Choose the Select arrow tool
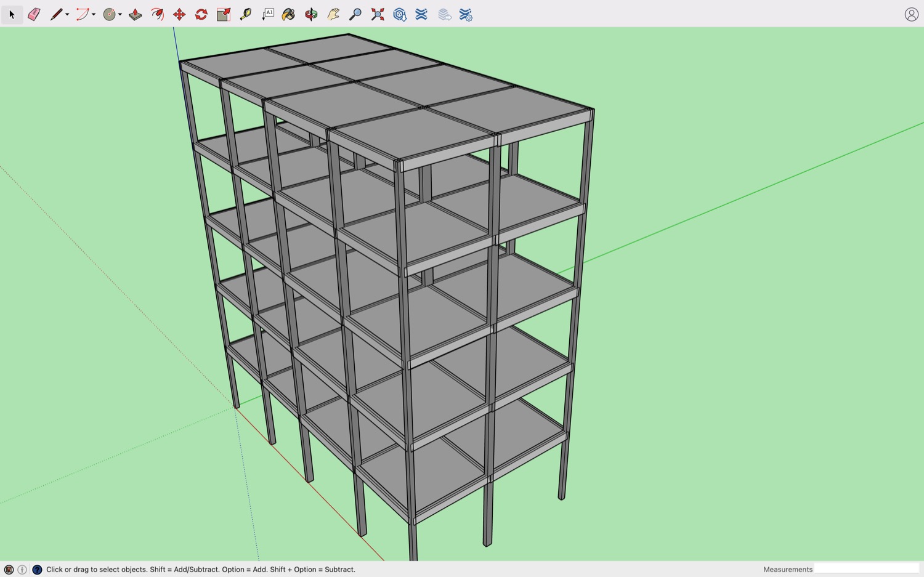The width and height of the screenshot is (924, 577). [x=12, y=14]
